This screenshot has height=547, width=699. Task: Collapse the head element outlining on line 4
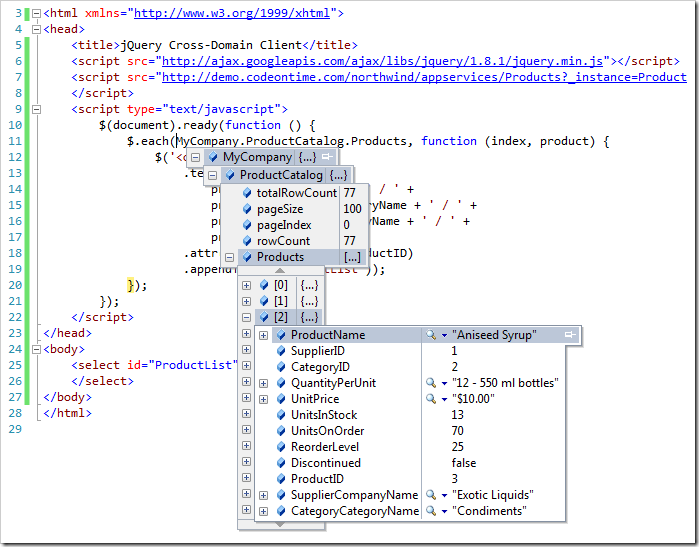coord(37,29)
